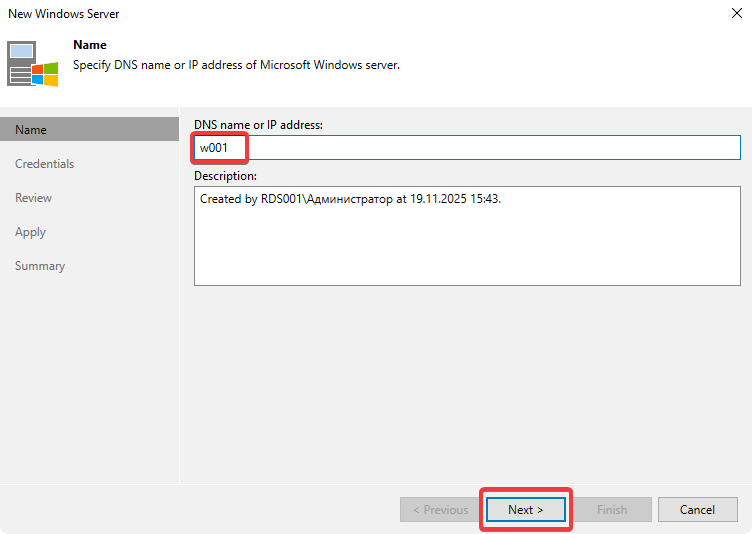Click the 'Description:' label
The image size is (752, 534).
[226, 176]
